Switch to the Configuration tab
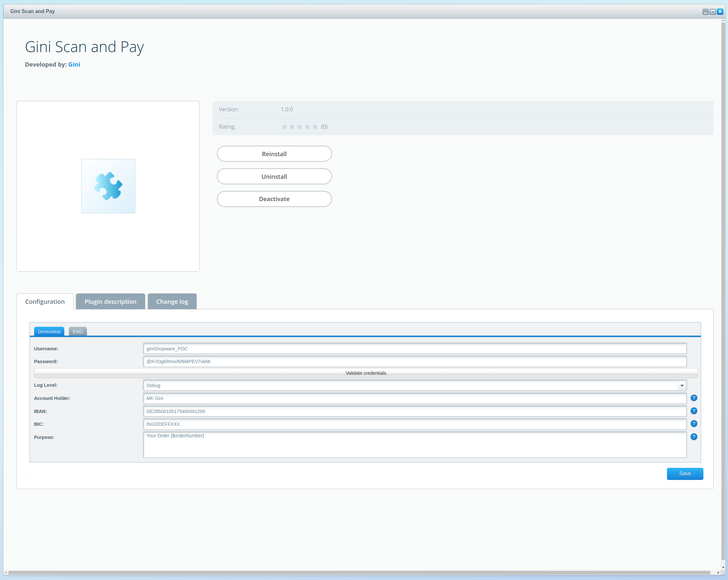Image resolution: width=728 pixels, height=580 pixels. coord(45,301)
